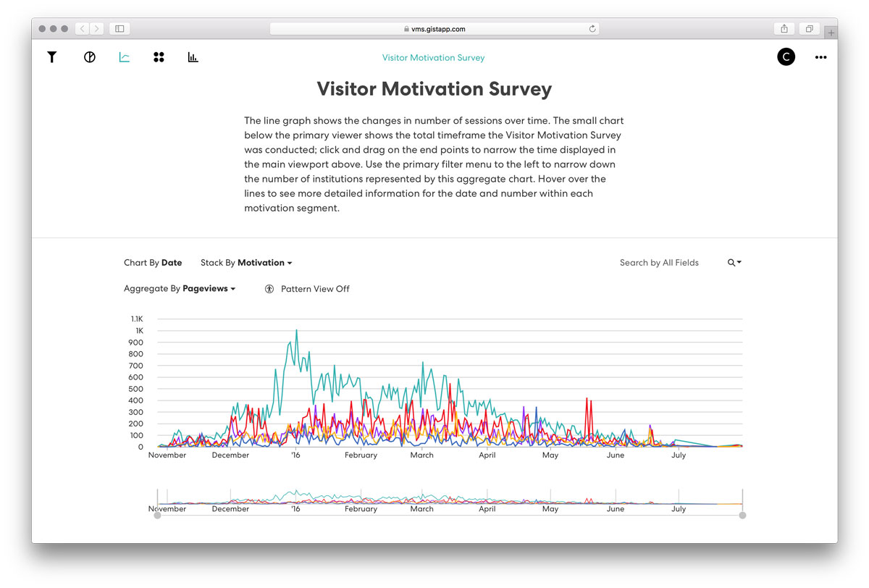Click the right timeline range handle
Screen dimensions: 869x588
742,515
